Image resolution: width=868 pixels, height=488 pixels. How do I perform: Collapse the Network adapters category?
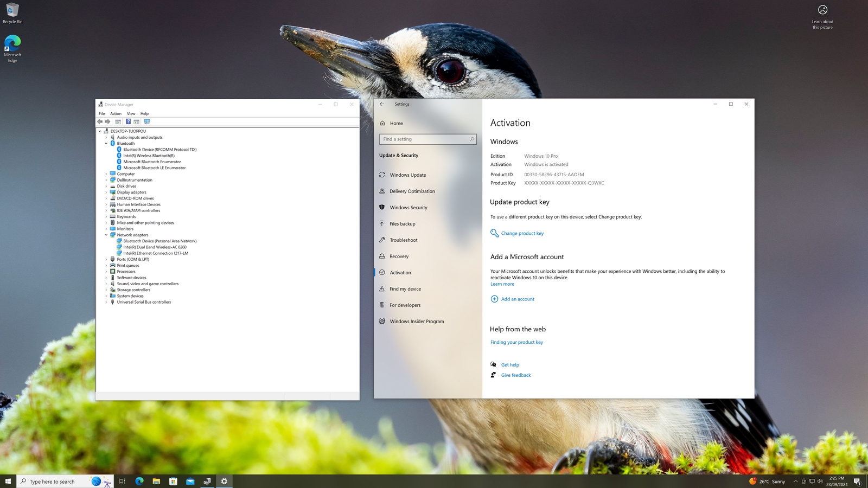point(106,235)
